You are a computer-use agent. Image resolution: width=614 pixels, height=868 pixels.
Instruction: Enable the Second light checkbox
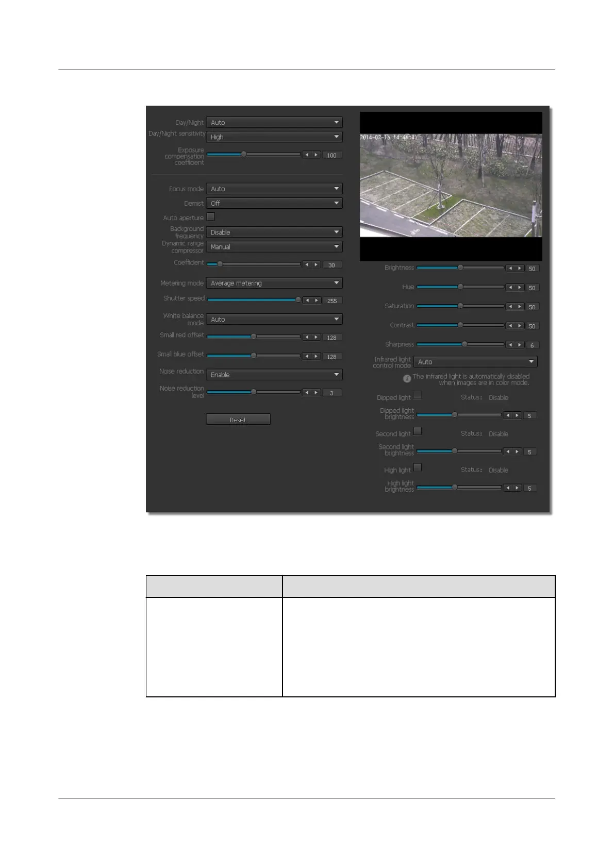(x=418, y=431)
